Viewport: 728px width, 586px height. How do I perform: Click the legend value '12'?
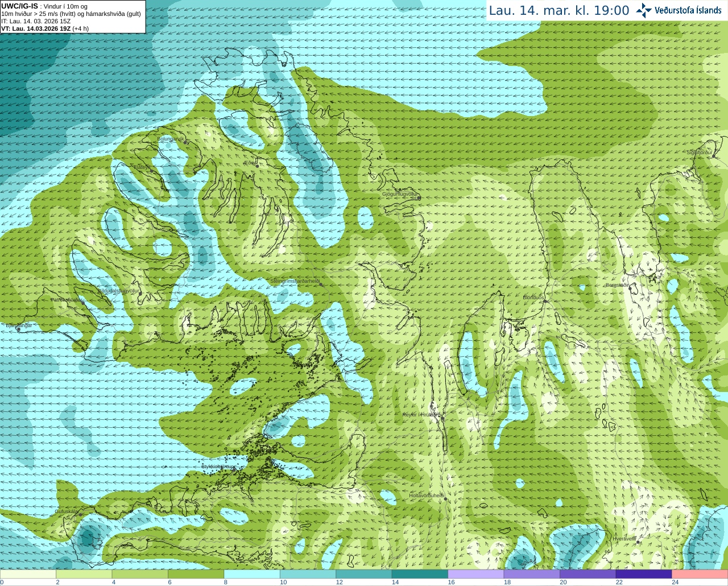340,582
